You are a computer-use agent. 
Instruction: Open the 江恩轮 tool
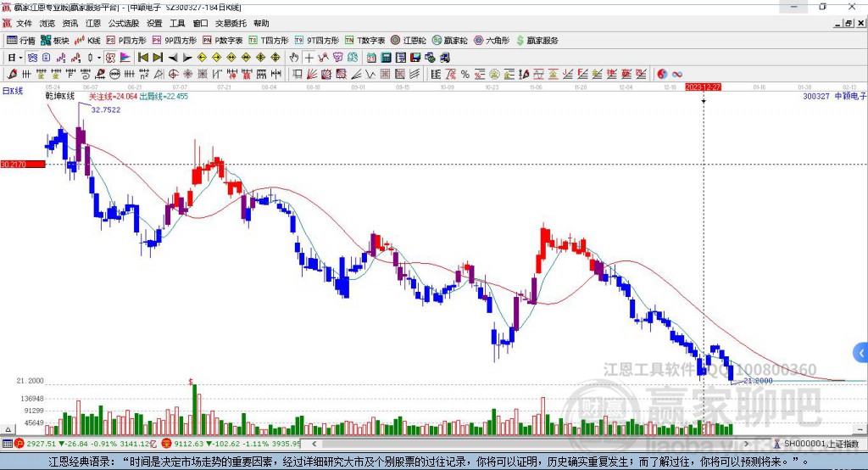pos(409,41)
